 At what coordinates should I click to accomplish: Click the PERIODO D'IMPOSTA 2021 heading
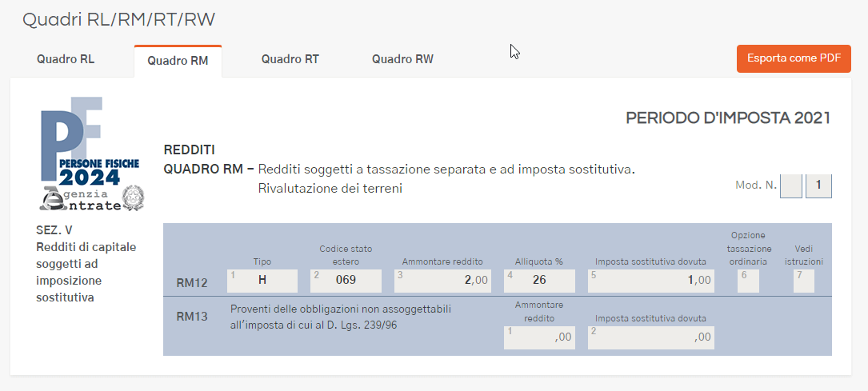pyautogui.click(x=728, y=118)
